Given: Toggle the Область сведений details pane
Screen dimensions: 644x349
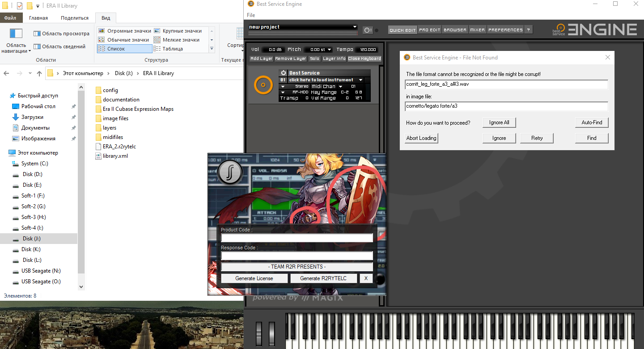Looking at the screenshot, I should tap(37, 46).
